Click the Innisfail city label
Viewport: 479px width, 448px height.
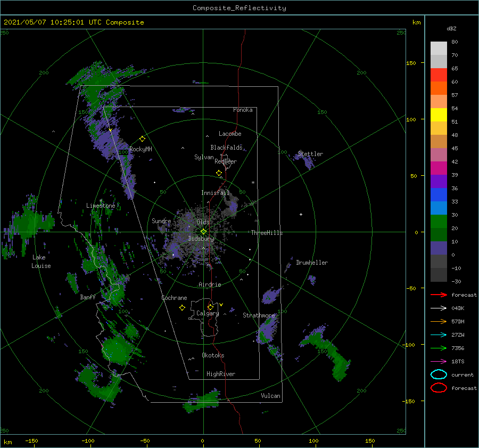[215, 193]
